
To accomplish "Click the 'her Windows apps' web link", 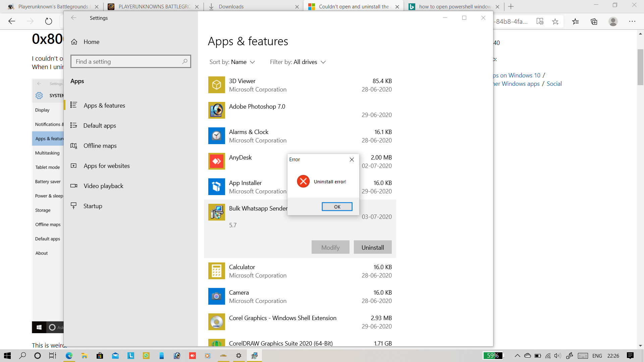I will (517, 84).
